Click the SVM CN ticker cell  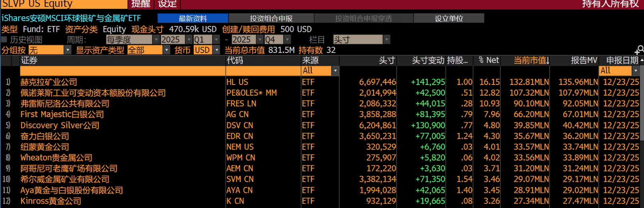pos(239,179)
